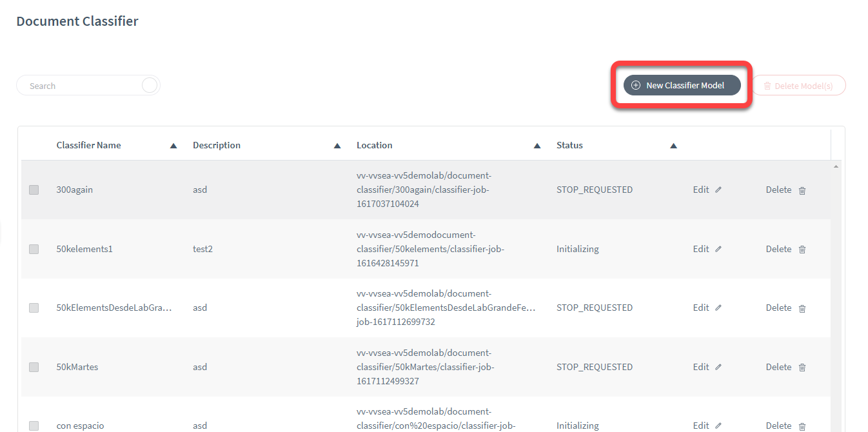This screenshot has height=432, width=868.
Task: Click Delete for 50kMartes
Action: click(778, 367)
